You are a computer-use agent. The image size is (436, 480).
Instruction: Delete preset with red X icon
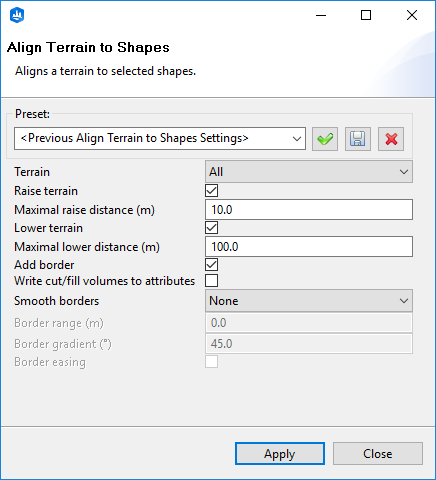391,139
